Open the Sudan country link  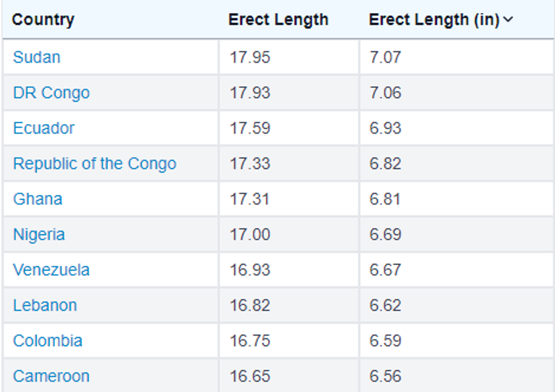(x=36, y=57)
